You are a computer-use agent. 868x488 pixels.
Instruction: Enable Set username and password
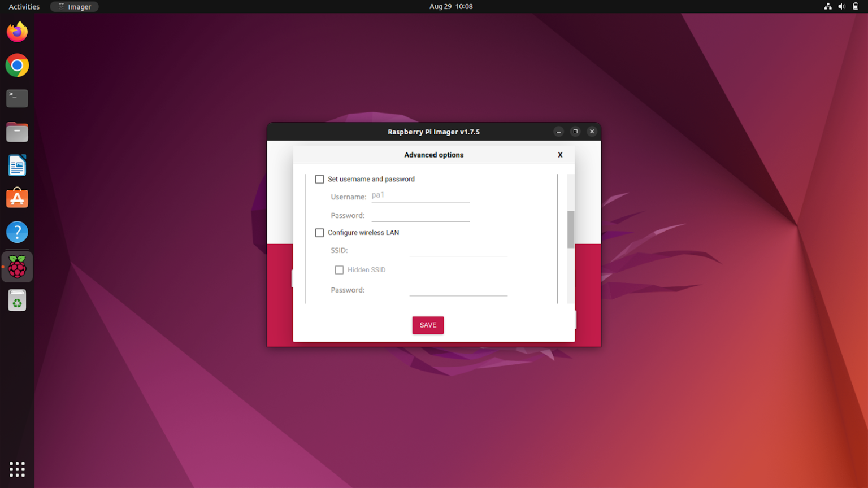click(x=319, y=179)
